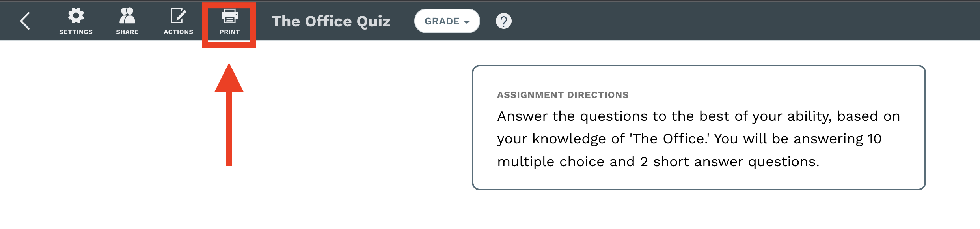980x229 pixels.
Task: Open Actions via the pencil-and-page icon
Action: point(178,15)
